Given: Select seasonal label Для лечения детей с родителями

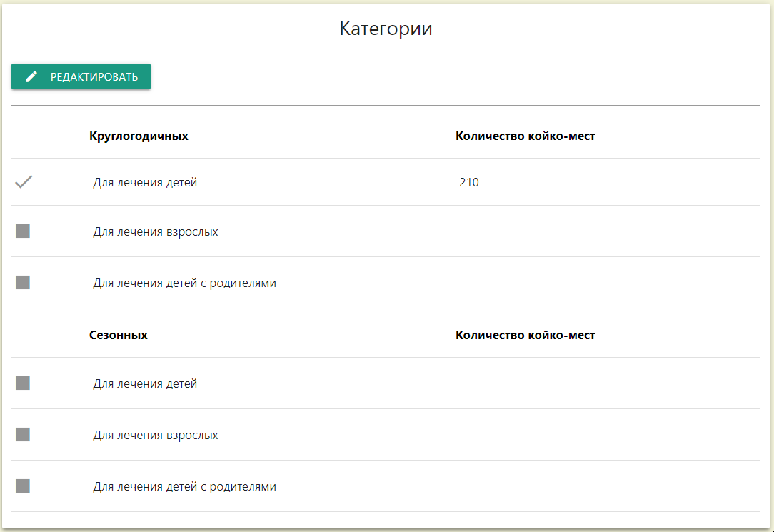Looking at the screenshot, I should (185, 486).
